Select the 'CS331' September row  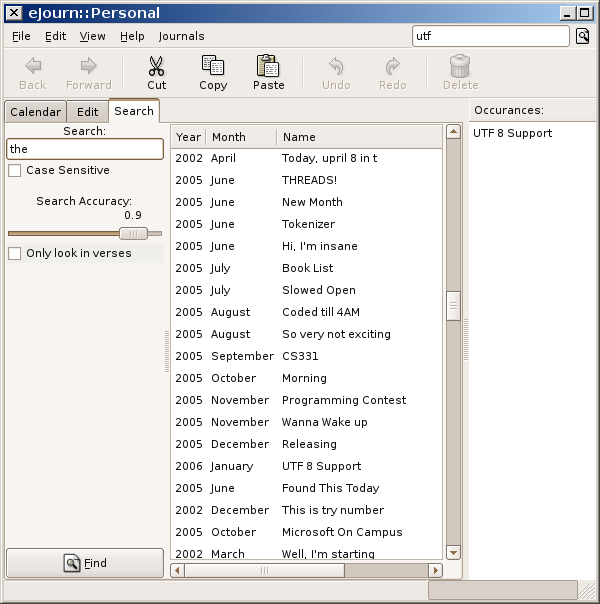click(307, 356)
